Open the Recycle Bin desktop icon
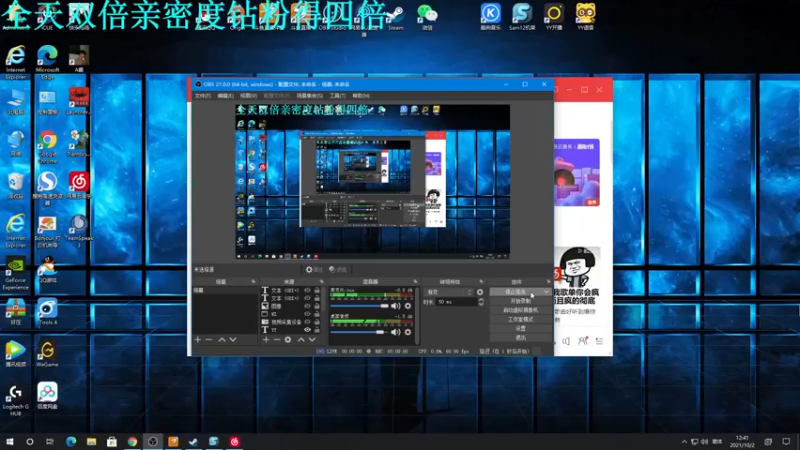 click(16, 186)
